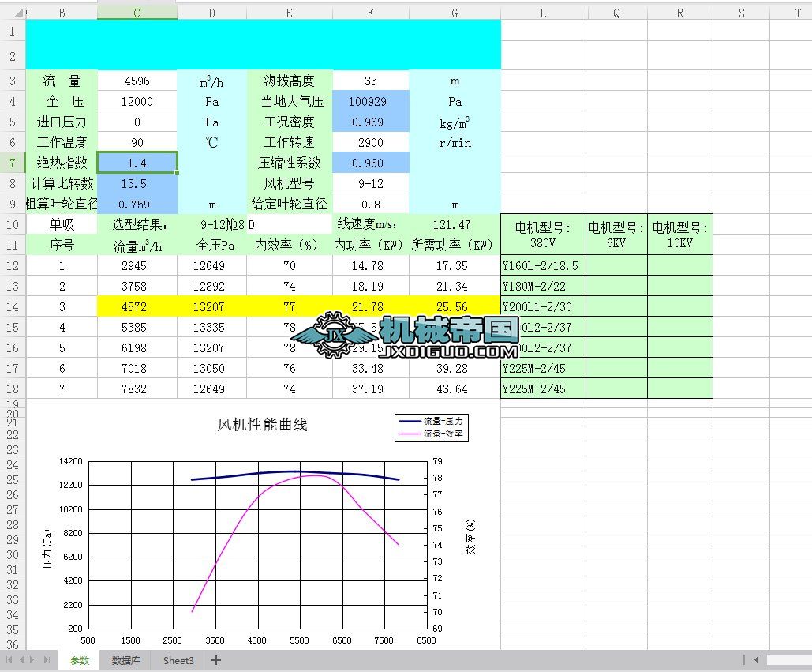Click rough impeller diameter 0.759

[x=137, y=205]
